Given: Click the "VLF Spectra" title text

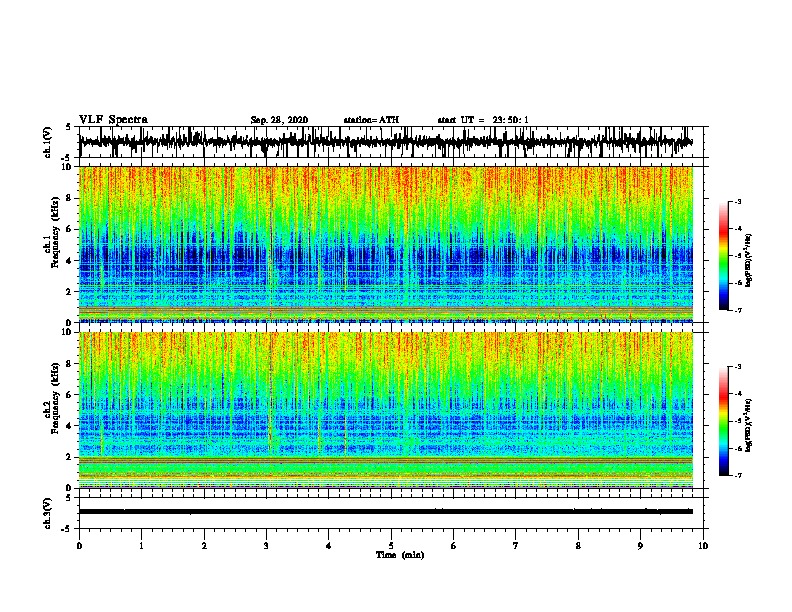Looking at the screenshot, I should point(113,120).
